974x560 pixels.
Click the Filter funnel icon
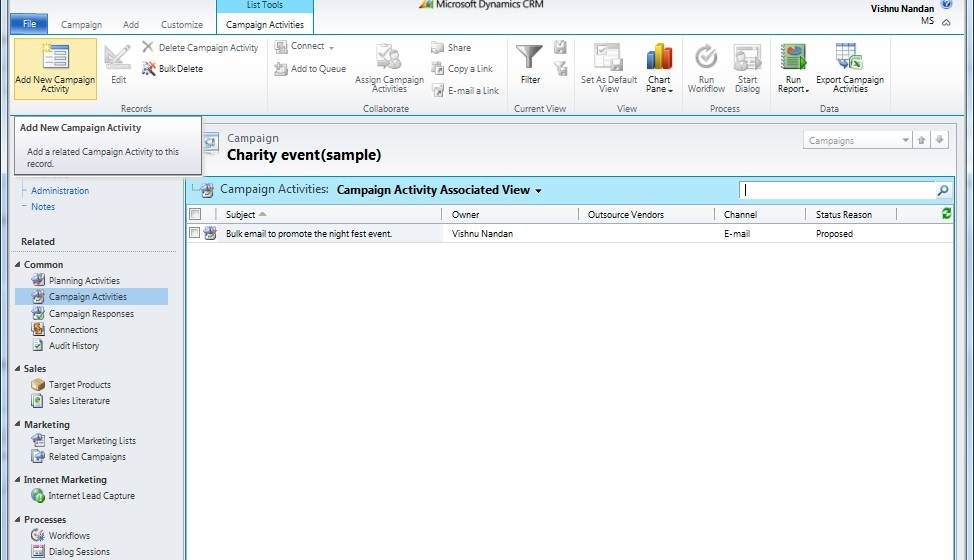pos(529,56)
